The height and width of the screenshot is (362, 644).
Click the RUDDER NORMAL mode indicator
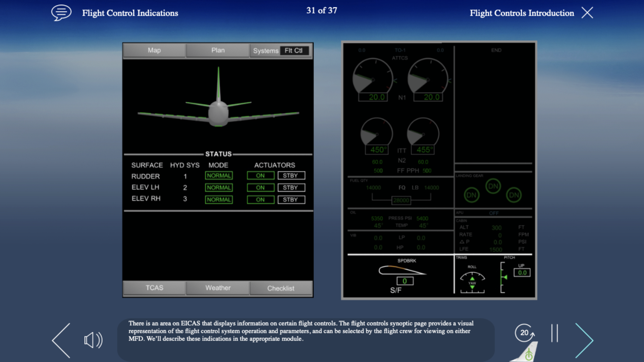(x=219, y=176)
